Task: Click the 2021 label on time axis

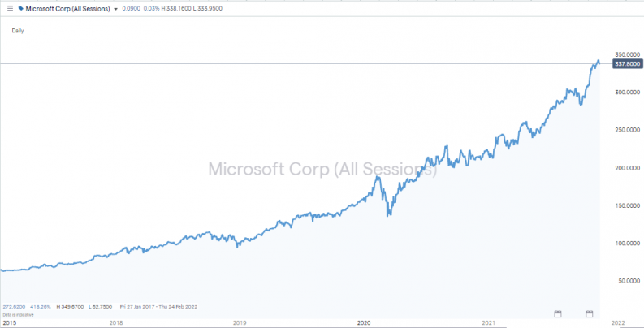Action: point(489,323)
